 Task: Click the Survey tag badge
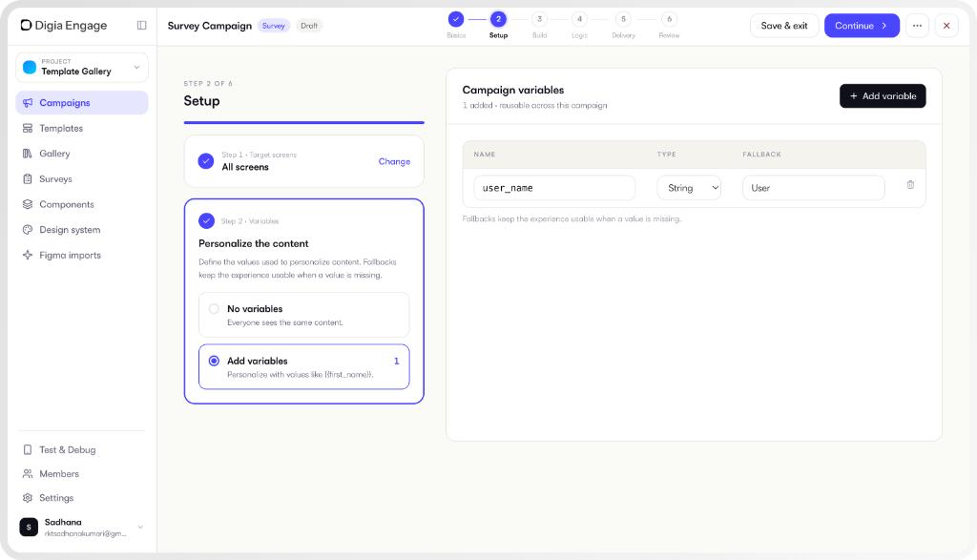click(274, 26)
